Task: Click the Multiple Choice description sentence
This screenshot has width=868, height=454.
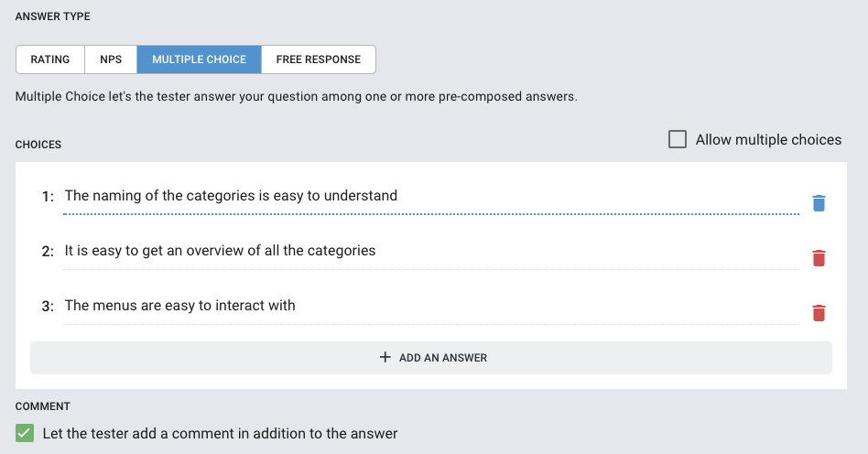Action: click(296, 96)
